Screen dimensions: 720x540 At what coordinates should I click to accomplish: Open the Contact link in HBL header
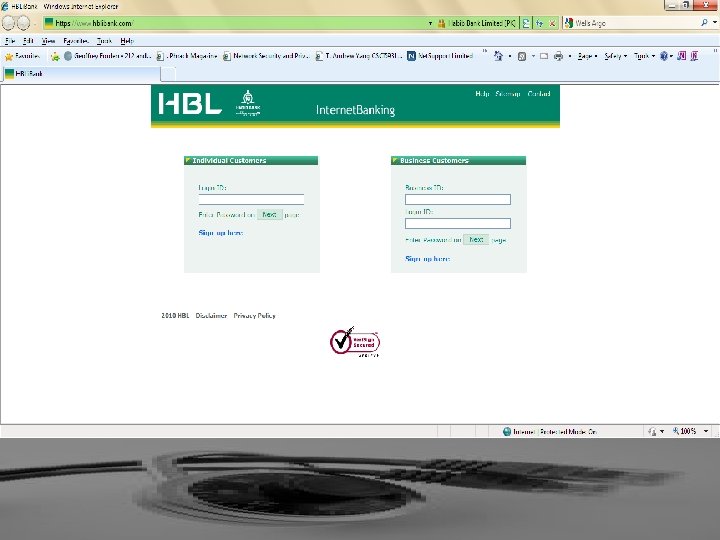539,94
